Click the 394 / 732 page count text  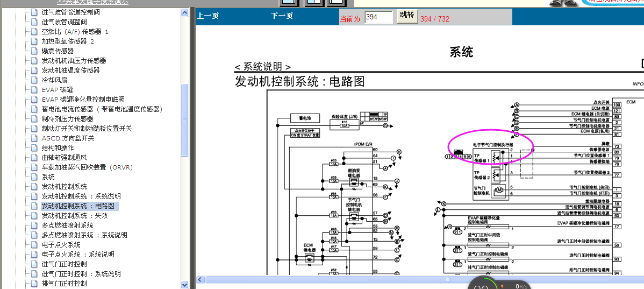click(x=434, y=19)
